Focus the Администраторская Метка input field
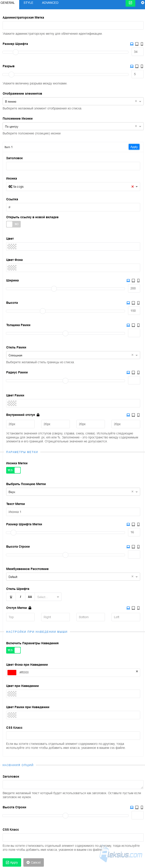Screen dimensions: 145x868 [x=73, y=25]
